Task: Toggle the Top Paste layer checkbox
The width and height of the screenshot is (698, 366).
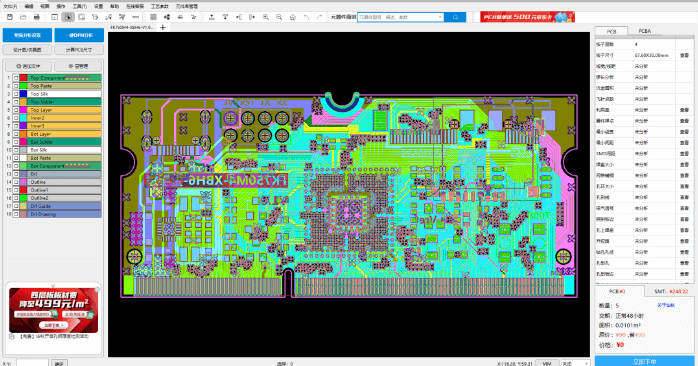Action: tap(16, 86)
